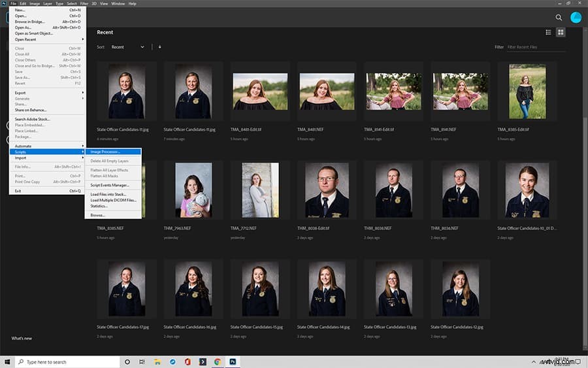Open Chrome from the taskbar
Screen dimensions: 588x368
tap(218, 362)
